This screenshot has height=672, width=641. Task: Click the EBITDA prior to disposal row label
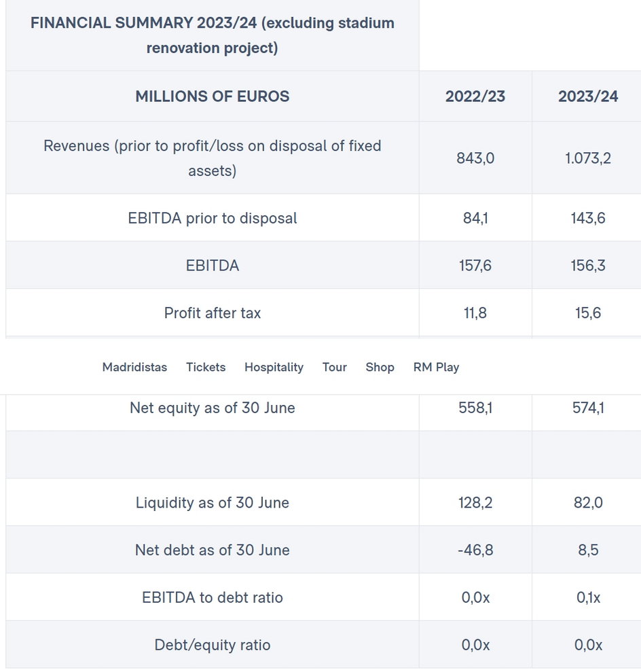click(x=213, y=218)
